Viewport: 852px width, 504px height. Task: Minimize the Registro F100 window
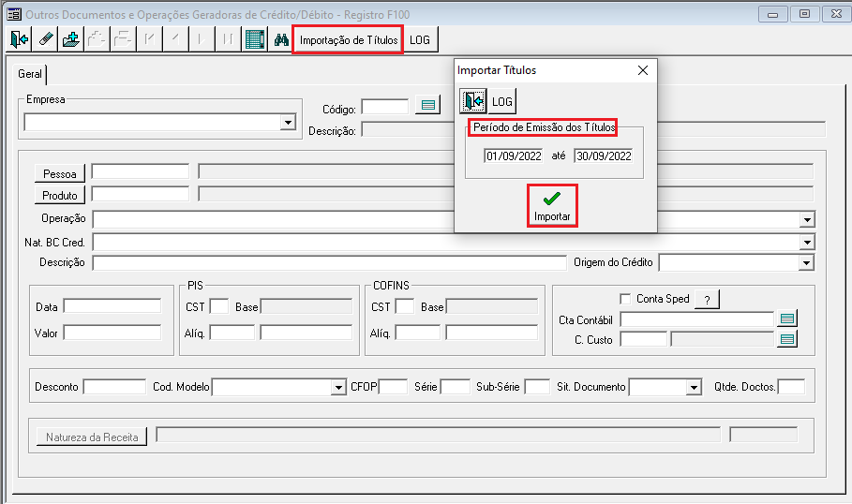pyautogui.click(x=772, y=14)
